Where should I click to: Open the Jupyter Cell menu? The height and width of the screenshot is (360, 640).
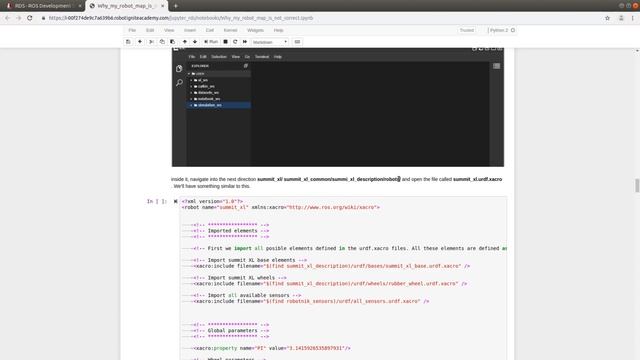[210, 30]
